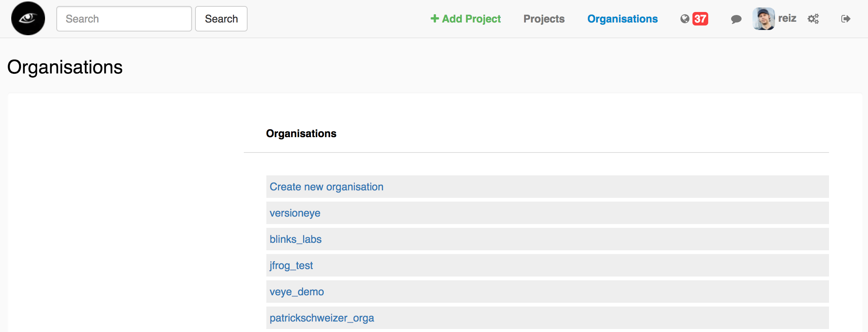Click the VersionEye eye logo
Screen dimensions: 868x332
coord(28,18)
